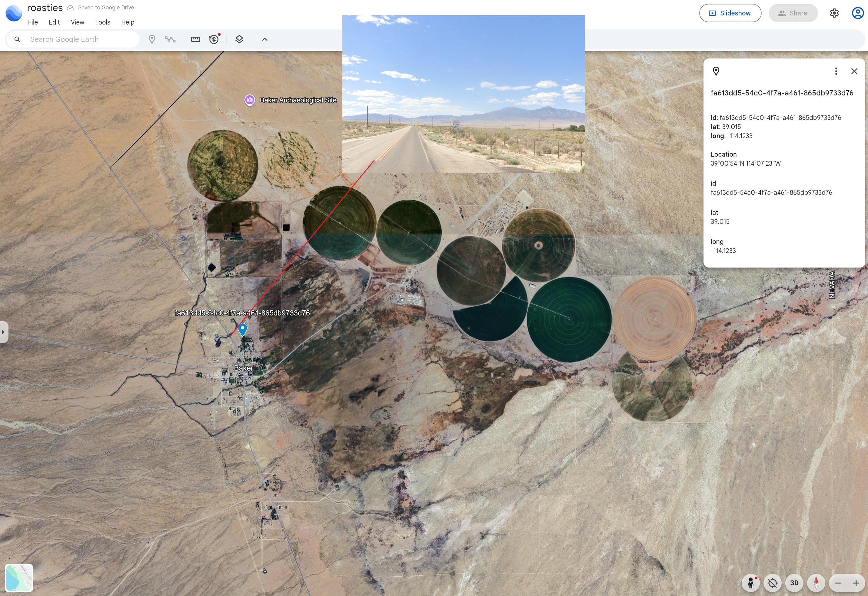Click the Share button
Screen dimensions: 868x596
[x=793, y=13]
